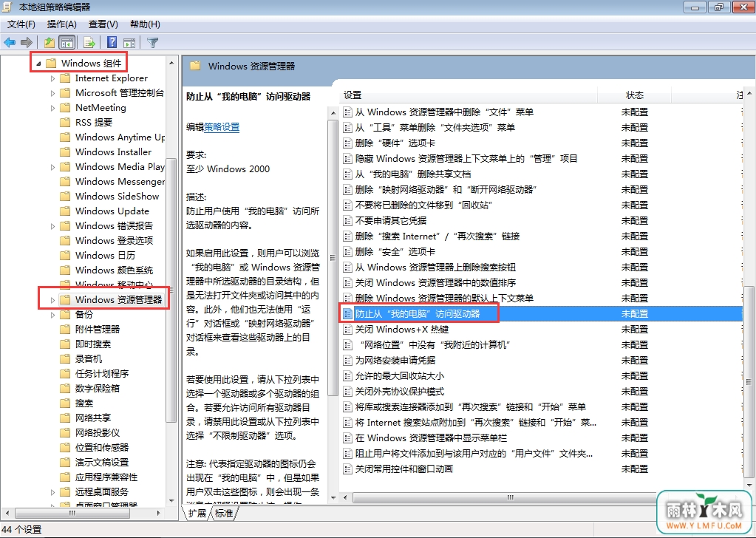Click the Forward arrow toolbar icon
Screen dimensions: 756x538
click(27, 42)
